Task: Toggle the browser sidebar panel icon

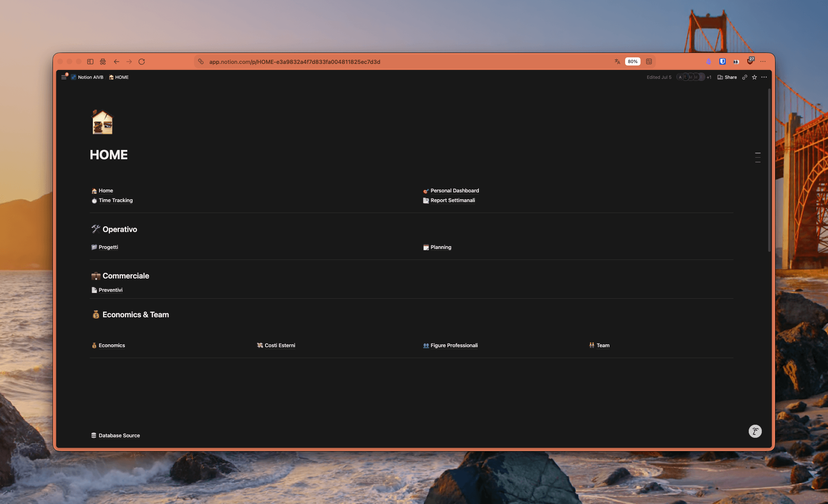Action: pos(90,61)
